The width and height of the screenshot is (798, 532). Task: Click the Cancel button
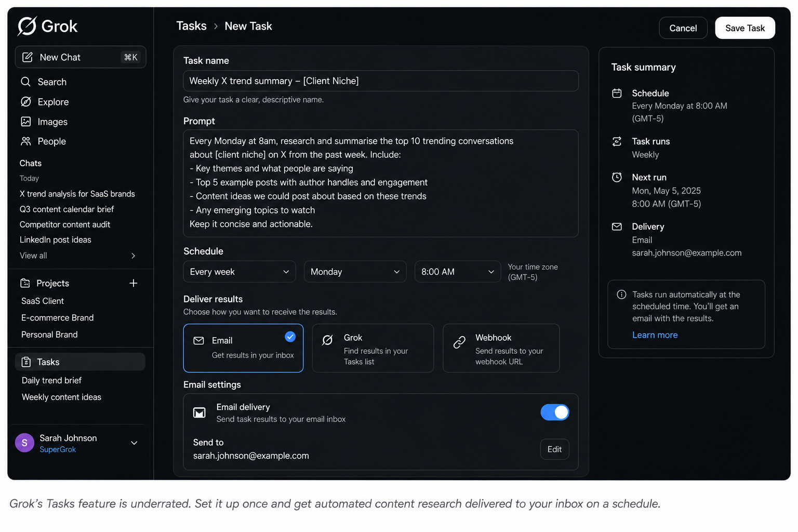pyautogui.click(x=683, y=28)
